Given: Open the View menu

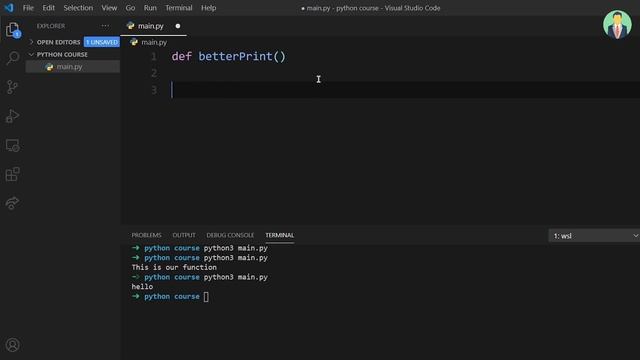Looking at the screenshot, I should point(109,8).
